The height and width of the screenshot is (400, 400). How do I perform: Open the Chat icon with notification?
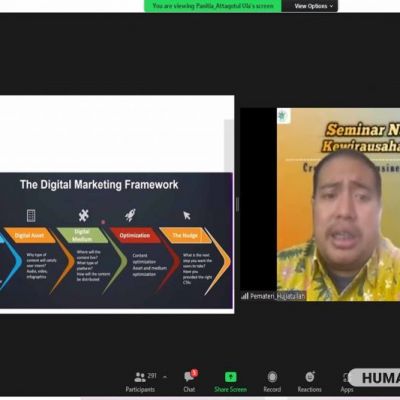pos(190,376)
